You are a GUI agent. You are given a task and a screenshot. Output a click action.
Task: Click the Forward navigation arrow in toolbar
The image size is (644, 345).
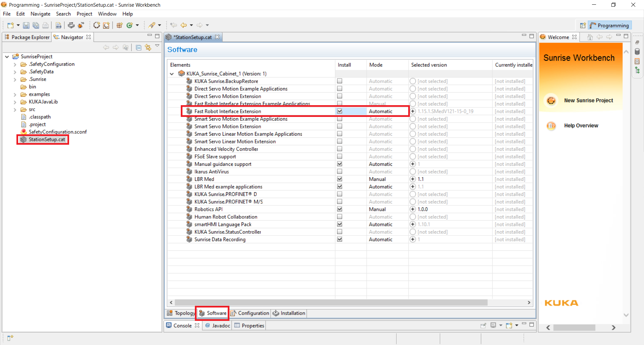point(200,25)
